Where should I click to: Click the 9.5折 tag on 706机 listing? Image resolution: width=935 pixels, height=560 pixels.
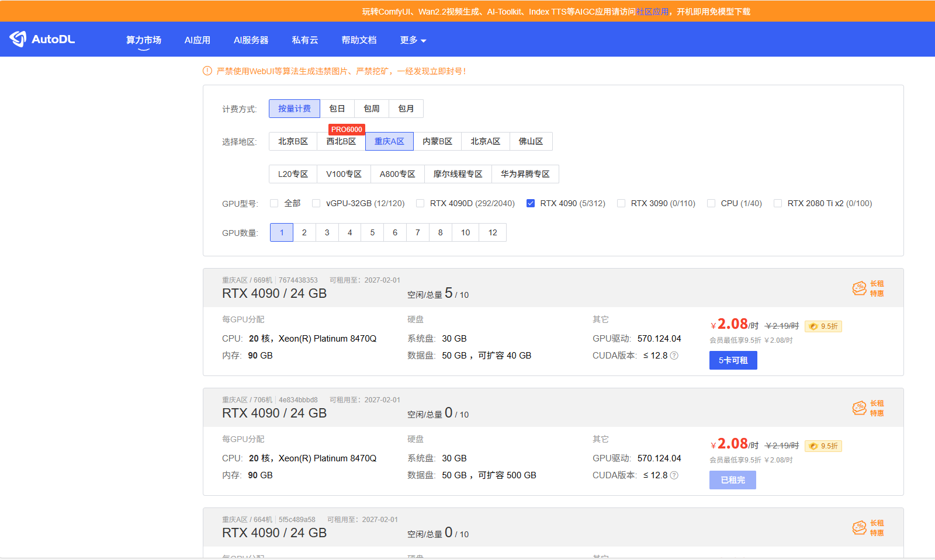coord(823,446)
